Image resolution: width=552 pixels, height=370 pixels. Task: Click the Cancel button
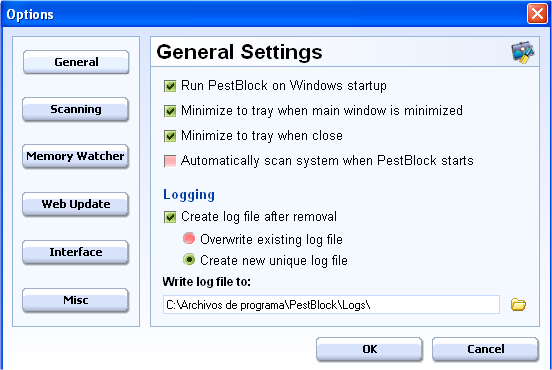[x=485, y=349]
